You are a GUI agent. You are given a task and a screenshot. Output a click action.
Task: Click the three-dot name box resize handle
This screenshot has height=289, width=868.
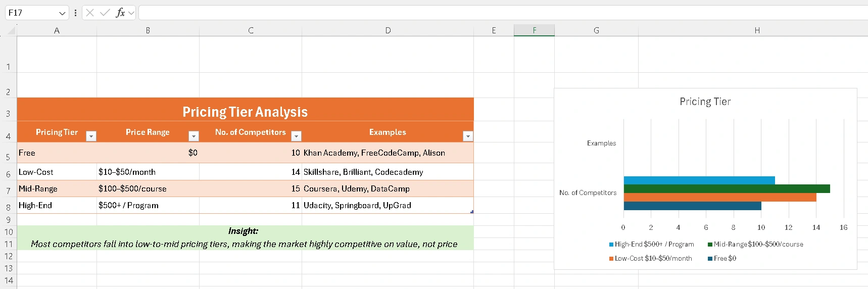pos(75,13)
